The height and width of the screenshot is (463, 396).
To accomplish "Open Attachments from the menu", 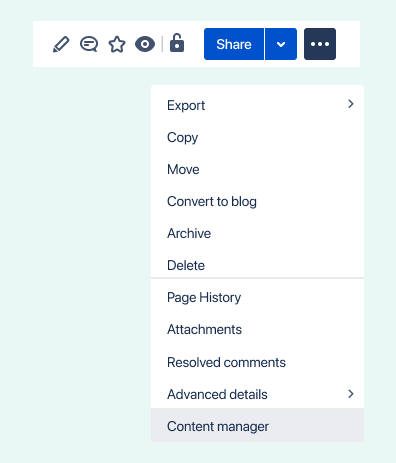I will pyautogui.click(x=257, y=329).
